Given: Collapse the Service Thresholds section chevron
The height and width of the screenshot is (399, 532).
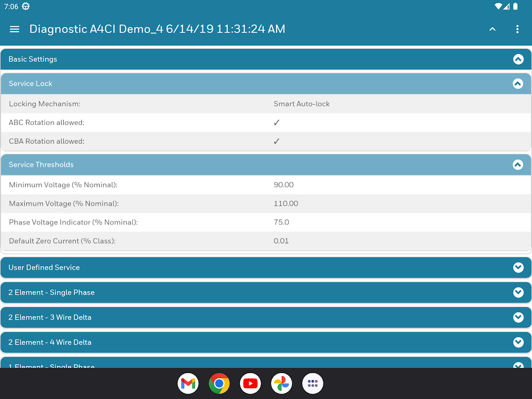Looking at the screenshot, I should 518,165.
